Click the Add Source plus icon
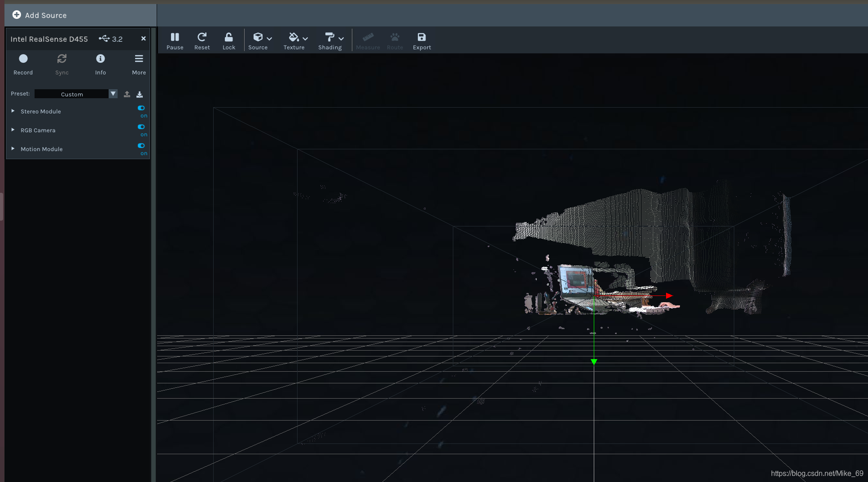This screenshot has width=868, height=482. (x=17, y=15)
